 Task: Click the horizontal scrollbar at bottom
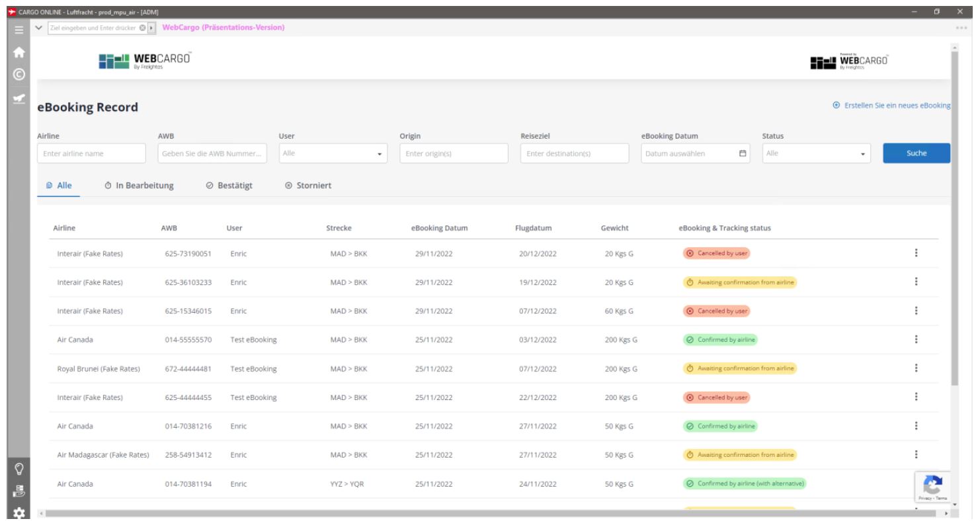(491, 513)
